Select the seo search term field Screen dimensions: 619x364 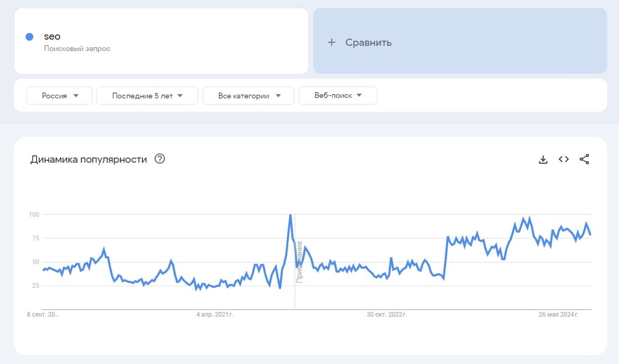(52, 37)
